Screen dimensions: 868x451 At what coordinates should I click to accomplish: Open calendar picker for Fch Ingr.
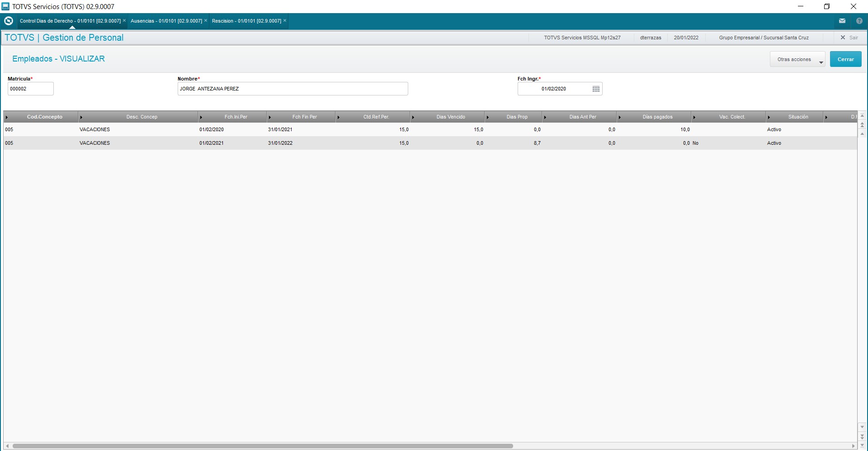[x=596, y=89]
